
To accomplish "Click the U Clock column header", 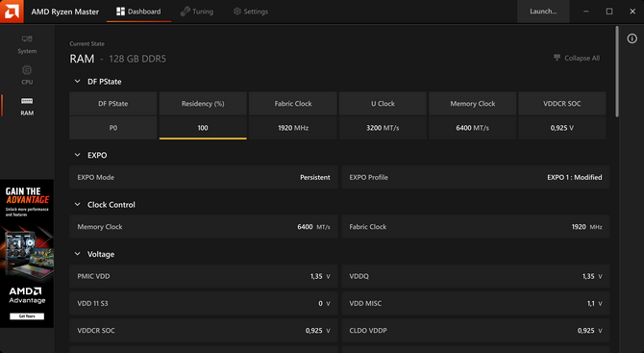I will pos(383,104).
